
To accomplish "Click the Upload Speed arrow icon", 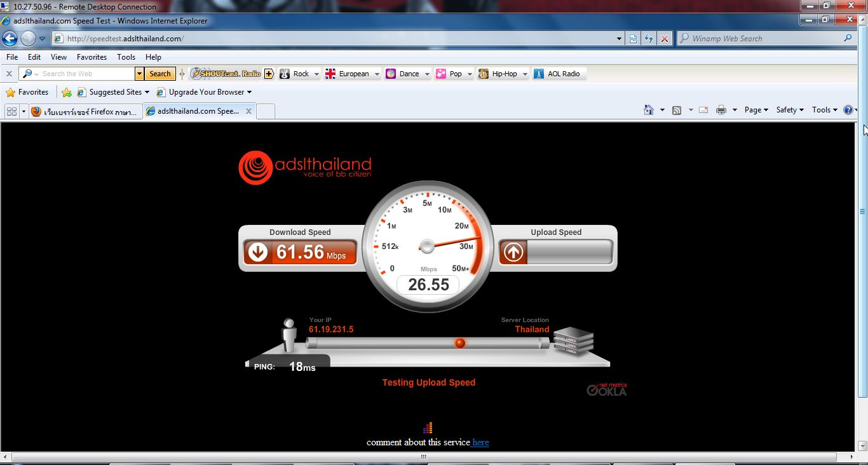I will (513, 252).
